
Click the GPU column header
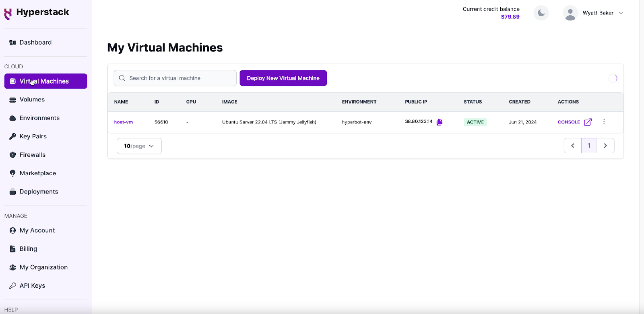[191, 102]
